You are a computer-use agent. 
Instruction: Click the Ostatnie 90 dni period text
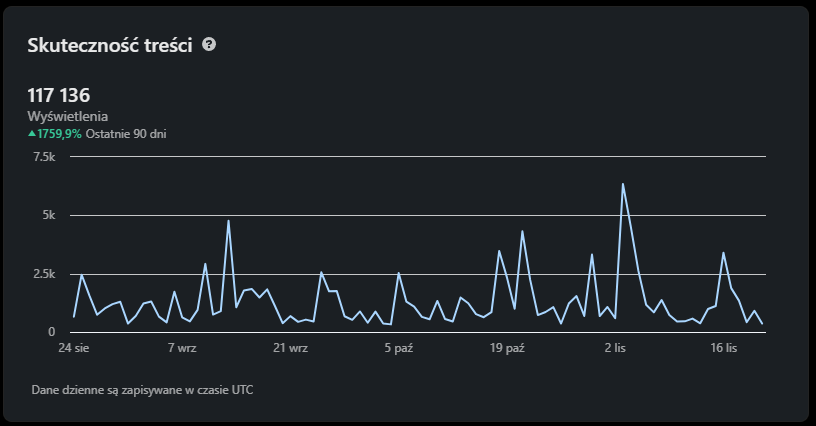pyautogui.click(x=126, y=133)
